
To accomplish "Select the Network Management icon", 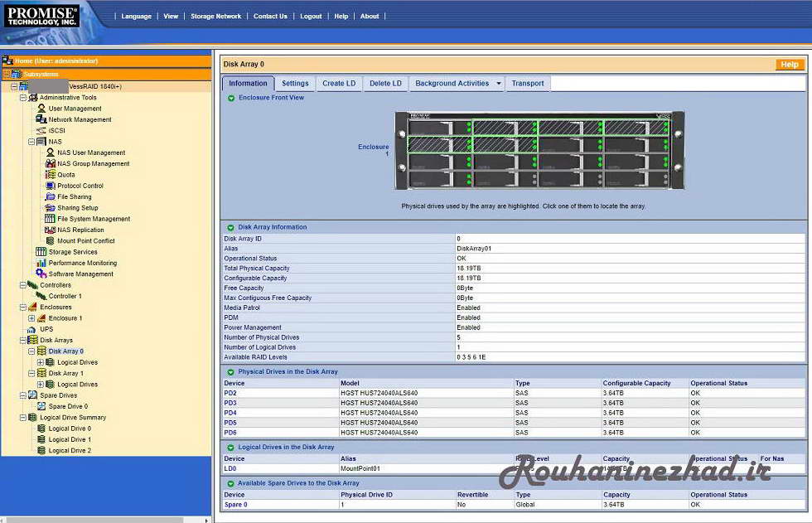I will click(x=41, y=119).
